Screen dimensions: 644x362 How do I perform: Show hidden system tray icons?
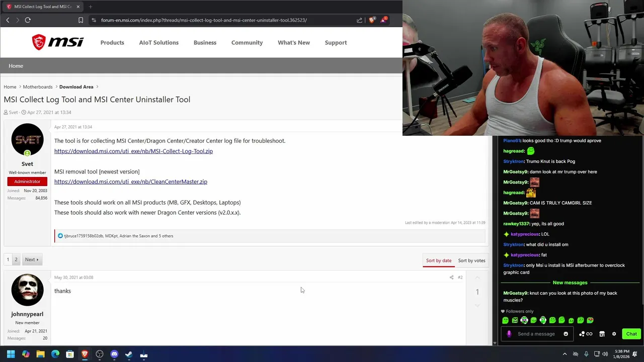click(x=565, y=354)
